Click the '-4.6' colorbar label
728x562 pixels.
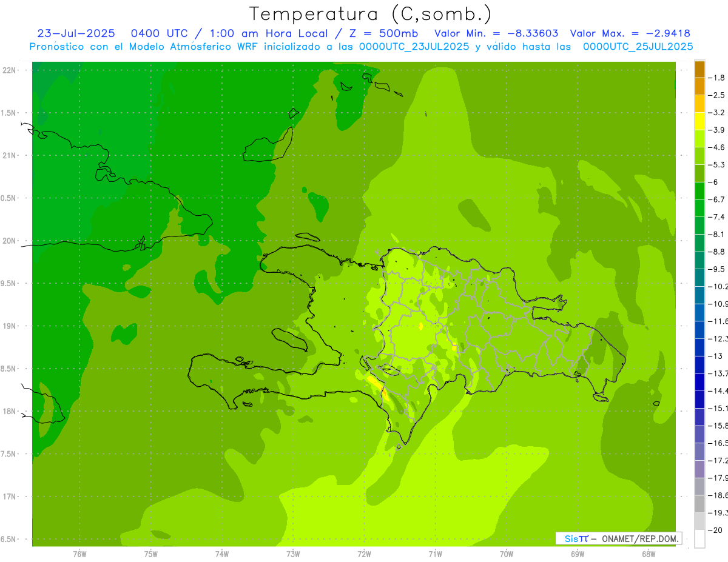[x=718, y=147]
